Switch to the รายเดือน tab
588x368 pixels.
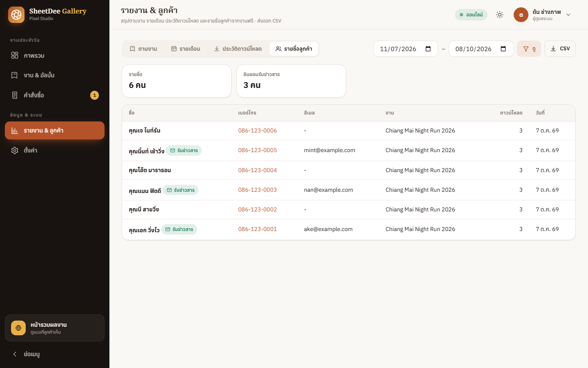tap(185, 49)
